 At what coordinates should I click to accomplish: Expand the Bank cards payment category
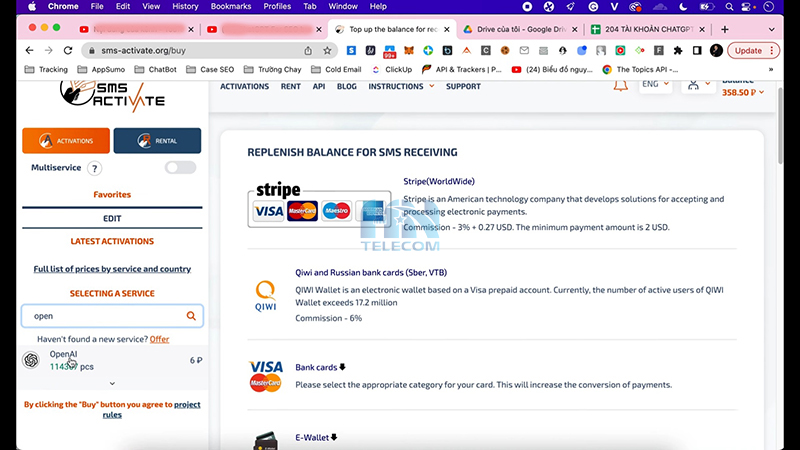tap(320, 367)
